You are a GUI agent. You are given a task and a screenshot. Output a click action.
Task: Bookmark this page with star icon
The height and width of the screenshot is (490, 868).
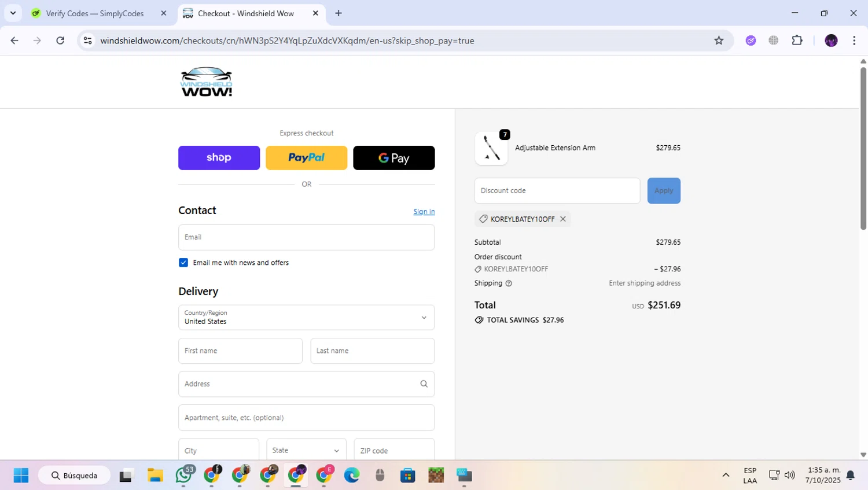click(719, 40)
